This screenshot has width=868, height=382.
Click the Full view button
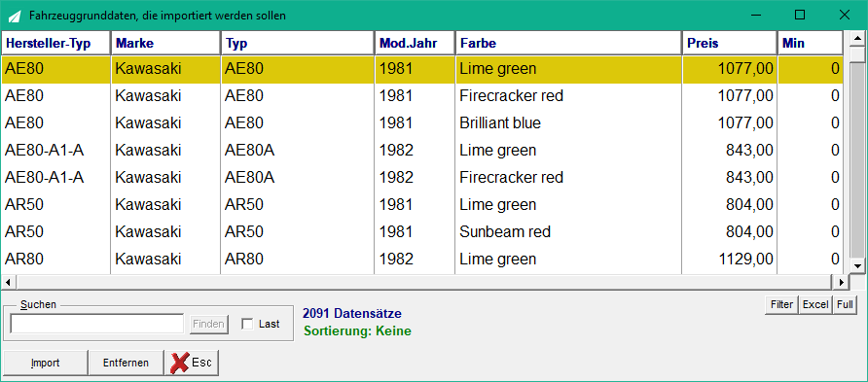click(845, 304)
